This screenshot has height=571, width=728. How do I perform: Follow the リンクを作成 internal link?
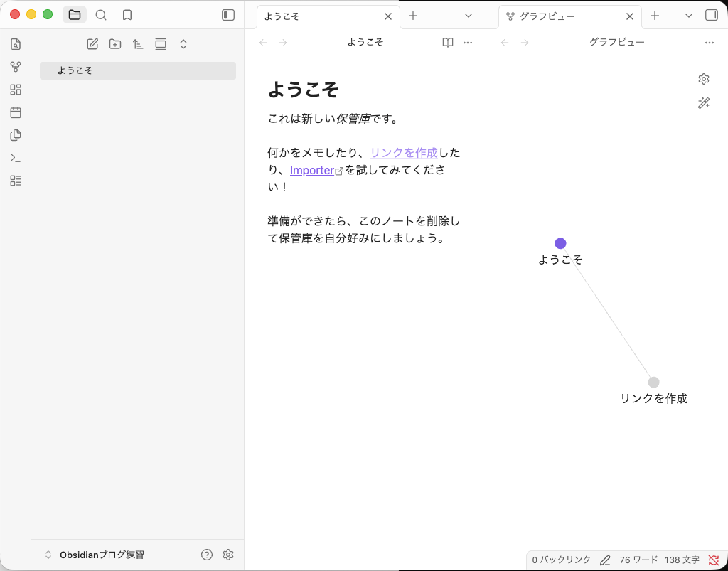pyautogui.click(x=404, y=153)
